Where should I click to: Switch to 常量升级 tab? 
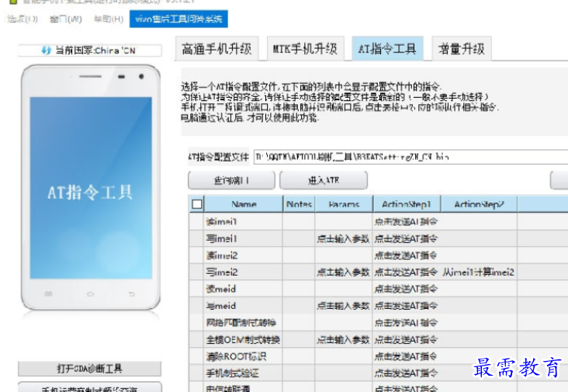pyautogui.click(x=462, y=49)
